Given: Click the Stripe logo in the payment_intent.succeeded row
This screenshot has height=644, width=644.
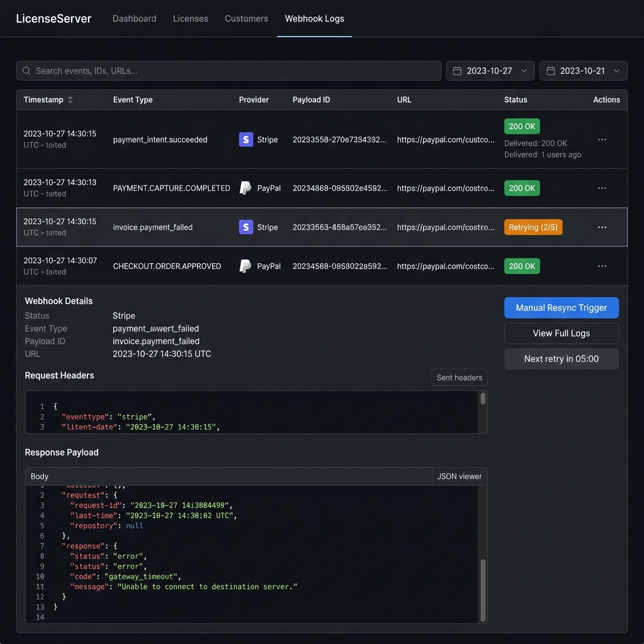Looking at the screenshot, I should (x=246, y=140).
